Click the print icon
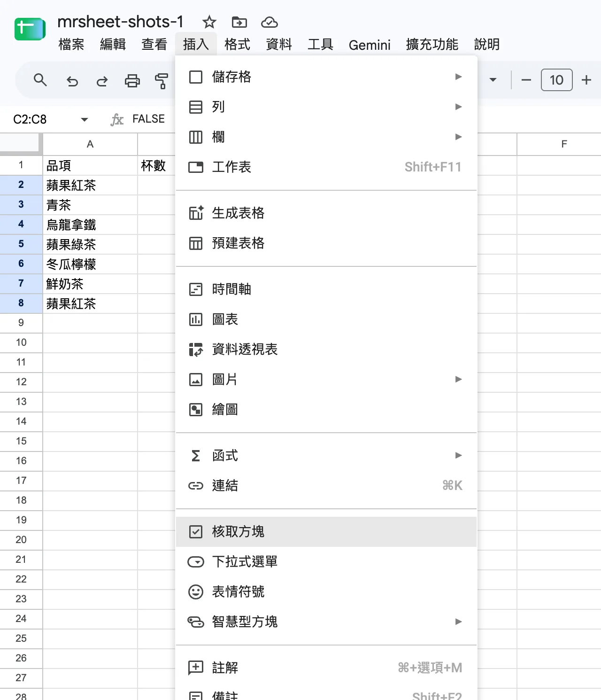Image resolution: width=601 pixels, height=700 pixels. 132,81
